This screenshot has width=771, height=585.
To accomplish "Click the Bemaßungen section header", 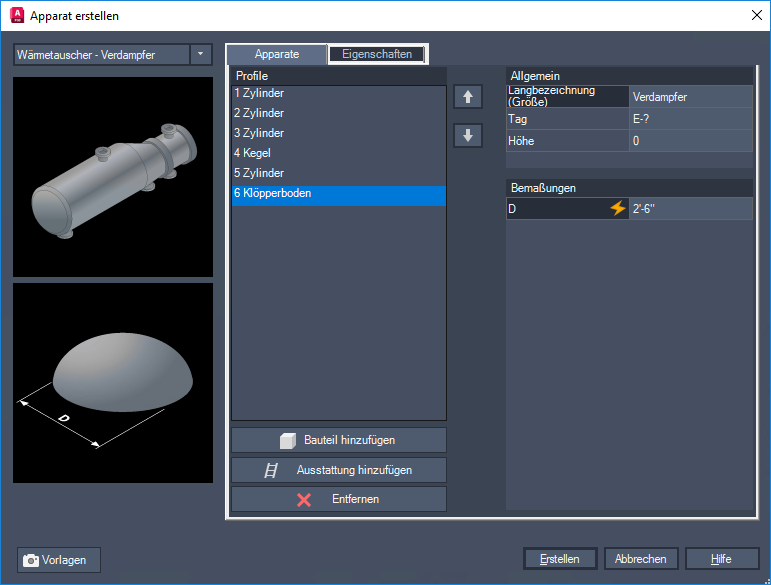I will coord(629,188).
